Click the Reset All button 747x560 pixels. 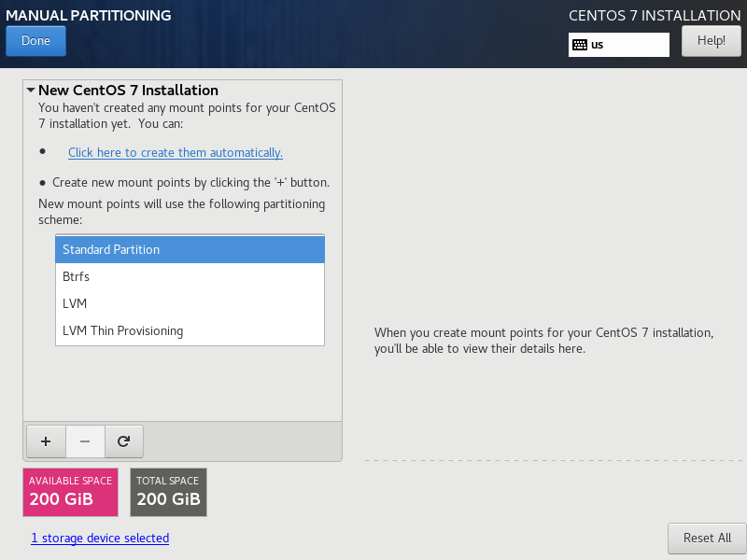pos(707,539)
